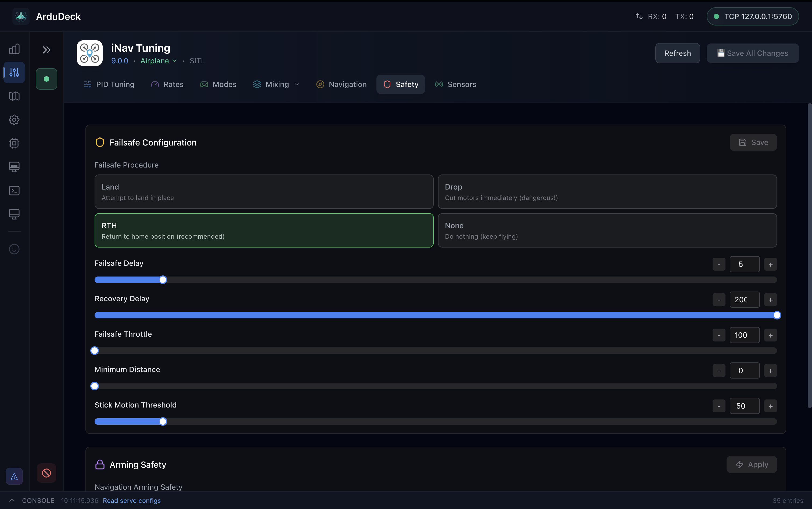The width and height of the screenshot is (812, 509).
Task: Click Save All Changes button
Action: (752, 53)
